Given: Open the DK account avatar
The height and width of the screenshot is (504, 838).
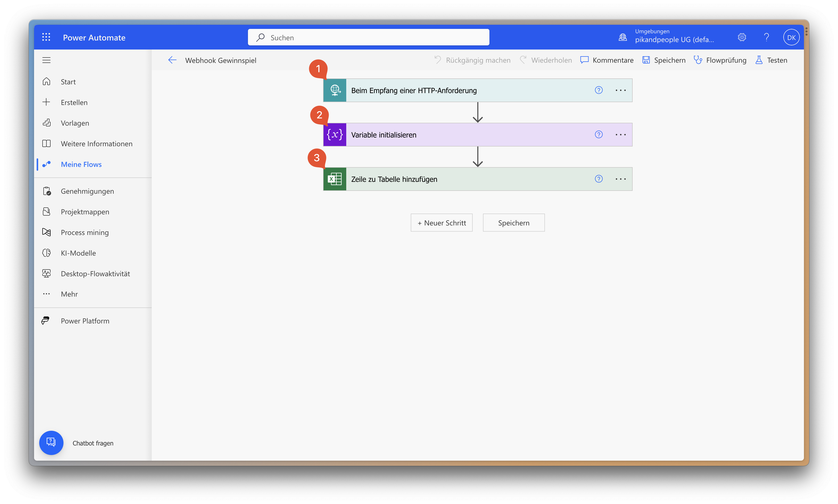Looking at the screenshot, I should tap(791, 37).
